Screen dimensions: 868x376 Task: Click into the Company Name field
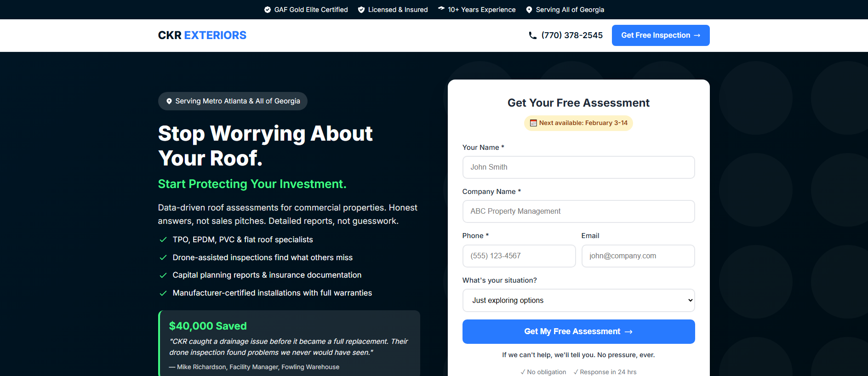(578, 211)
